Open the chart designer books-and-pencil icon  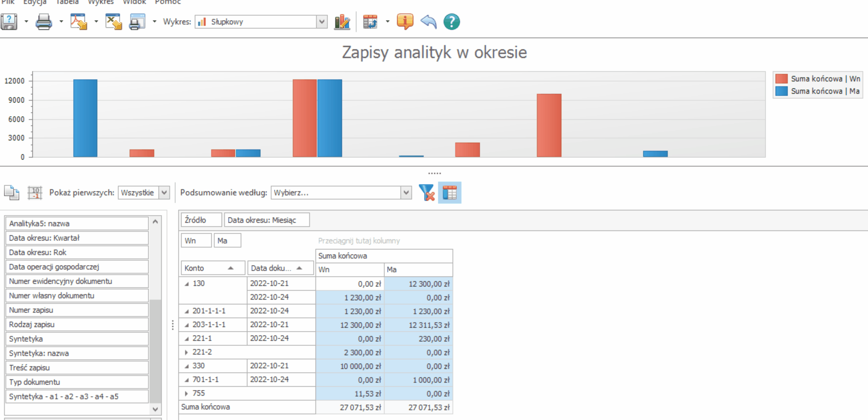pos(342,22)
